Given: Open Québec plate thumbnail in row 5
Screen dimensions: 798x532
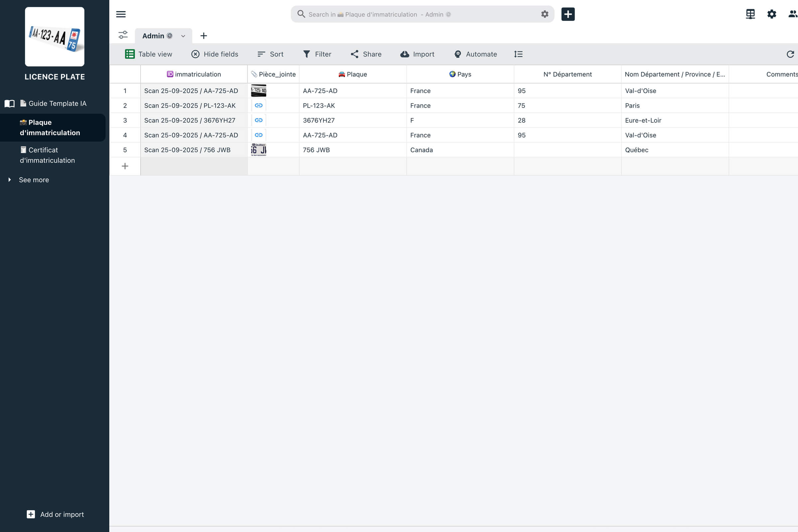Looking at the screenshot, I should pos(259,150).
